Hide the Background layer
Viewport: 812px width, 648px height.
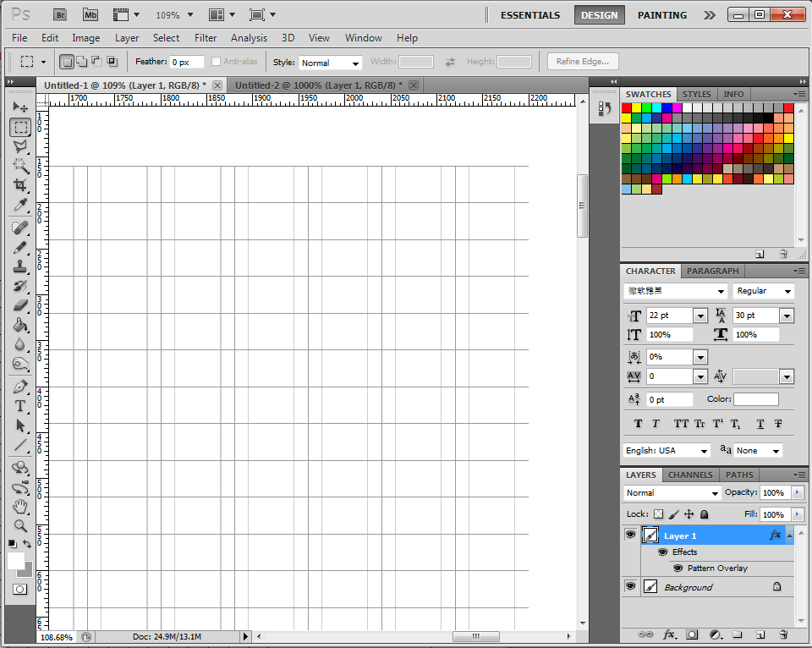pyautogui.click(x=630, y=586)
